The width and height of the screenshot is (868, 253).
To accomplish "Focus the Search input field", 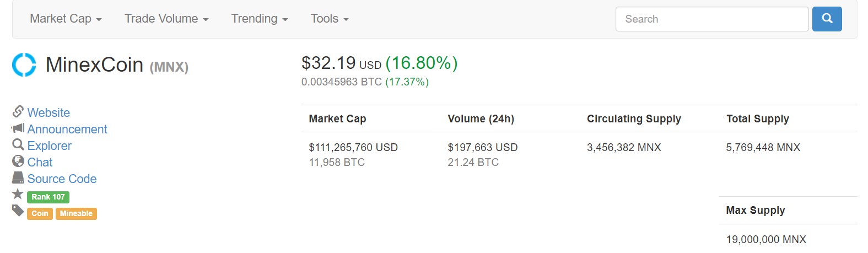I will coord(712,19).
